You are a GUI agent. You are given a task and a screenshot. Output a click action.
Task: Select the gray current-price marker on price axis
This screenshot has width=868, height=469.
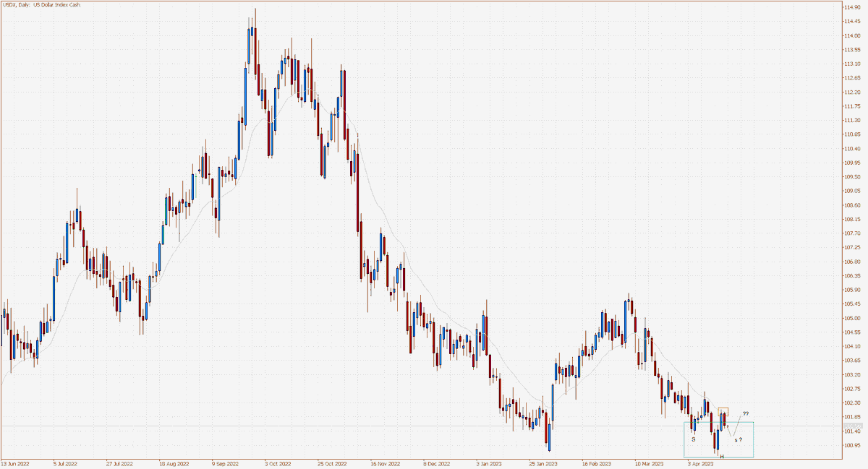tap(852, 426)
